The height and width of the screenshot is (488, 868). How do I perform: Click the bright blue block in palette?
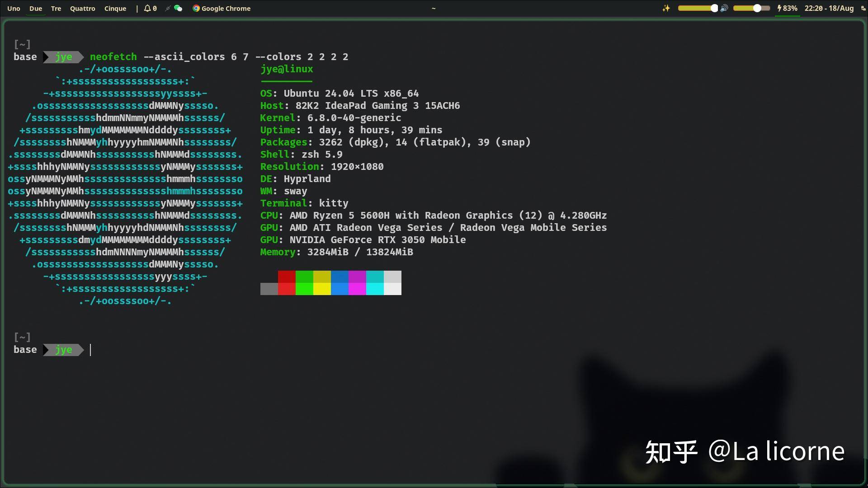pos(340,289)
